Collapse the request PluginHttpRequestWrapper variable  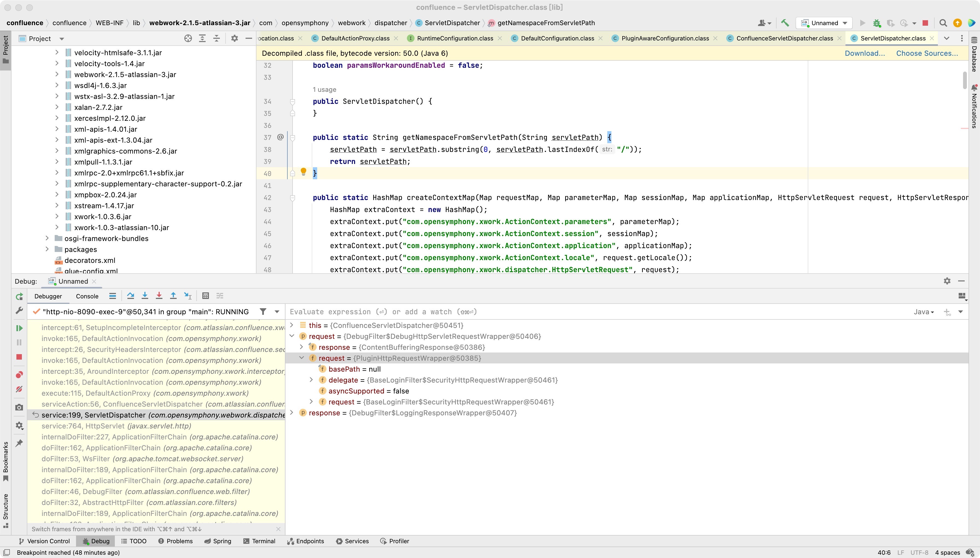click(x=301, y=358)
